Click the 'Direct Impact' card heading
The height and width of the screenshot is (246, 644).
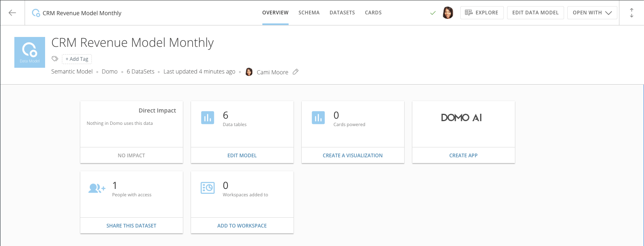[157, 110]
